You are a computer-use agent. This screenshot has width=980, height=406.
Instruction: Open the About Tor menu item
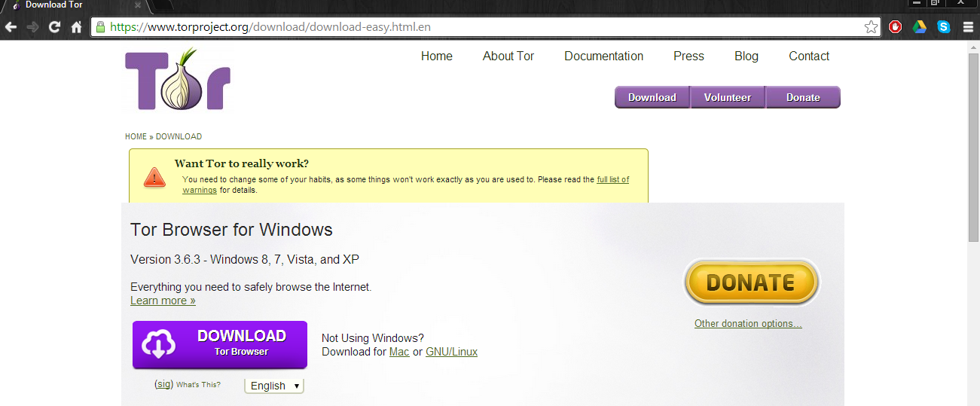click(508, 56)
